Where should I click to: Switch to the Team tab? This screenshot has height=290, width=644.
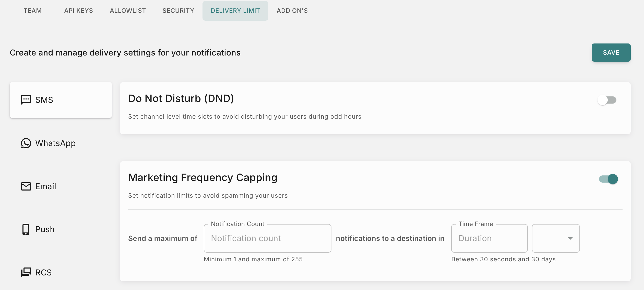[x=33, y=11]
